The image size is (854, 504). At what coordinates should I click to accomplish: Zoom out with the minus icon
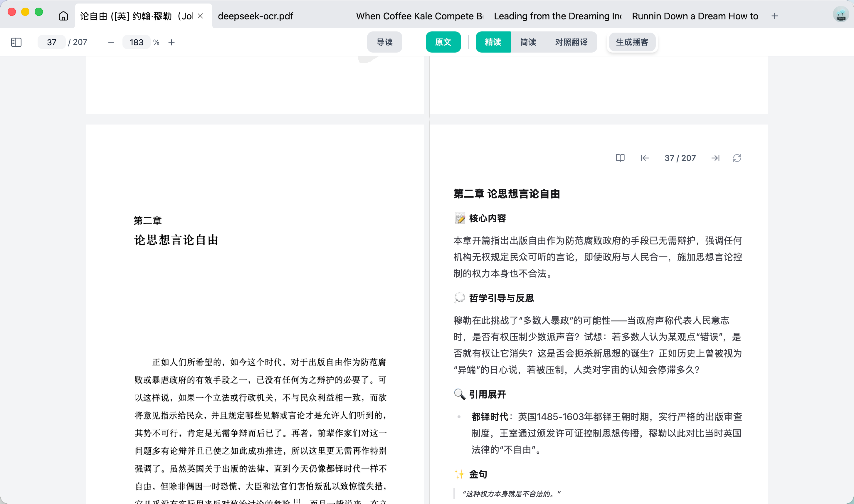(111, 42)
